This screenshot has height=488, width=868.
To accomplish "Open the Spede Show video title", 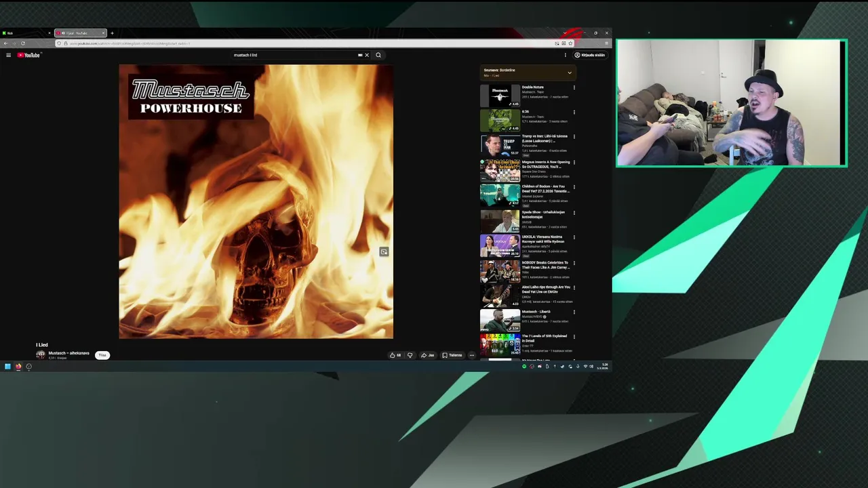I will pyautogui.click(x=543, y=214).
